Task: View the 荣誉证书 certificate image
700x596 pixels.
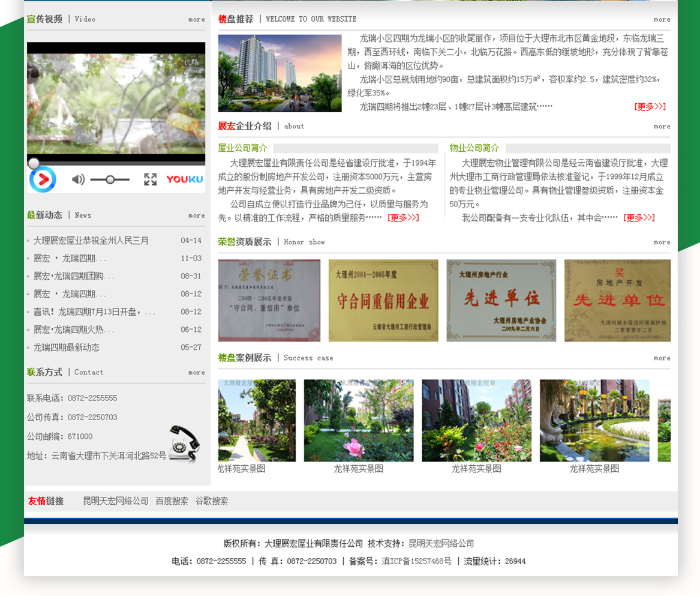Action: pos(269,301)
